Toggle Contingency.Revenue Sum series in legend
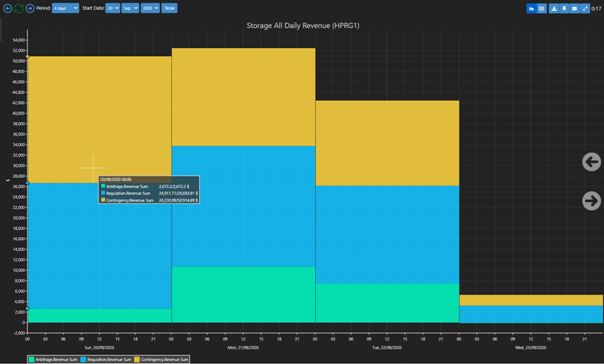 point(162,359)
